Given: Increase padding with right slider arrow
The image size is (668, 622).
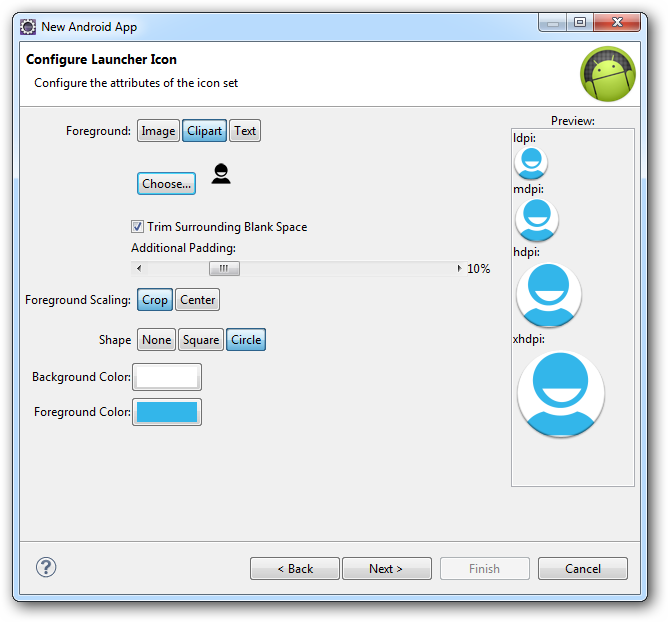Looking at the screenshot, I should [459, 268].
